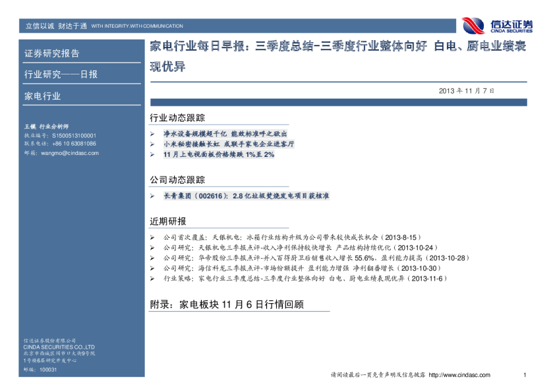Open the 11月上电视面板价格续跌 link

pyautogui.click(x=219, y=154)
